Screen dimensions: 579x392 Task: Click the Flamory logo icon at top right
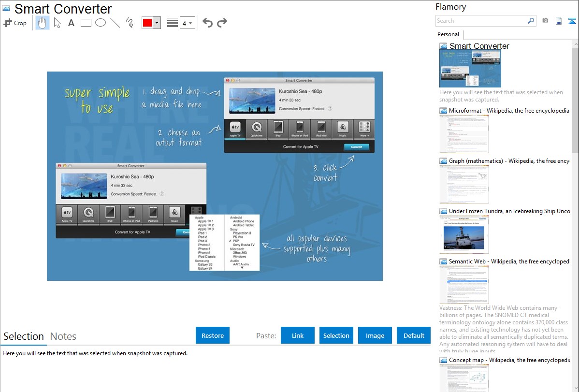(x=572, y=21)
